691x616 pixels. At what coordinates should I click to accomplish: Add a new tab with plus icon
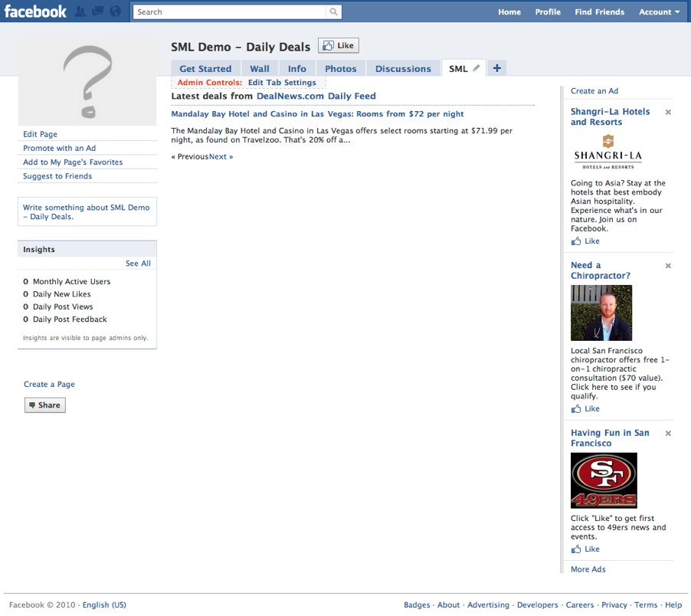click(x=496, y=68)
